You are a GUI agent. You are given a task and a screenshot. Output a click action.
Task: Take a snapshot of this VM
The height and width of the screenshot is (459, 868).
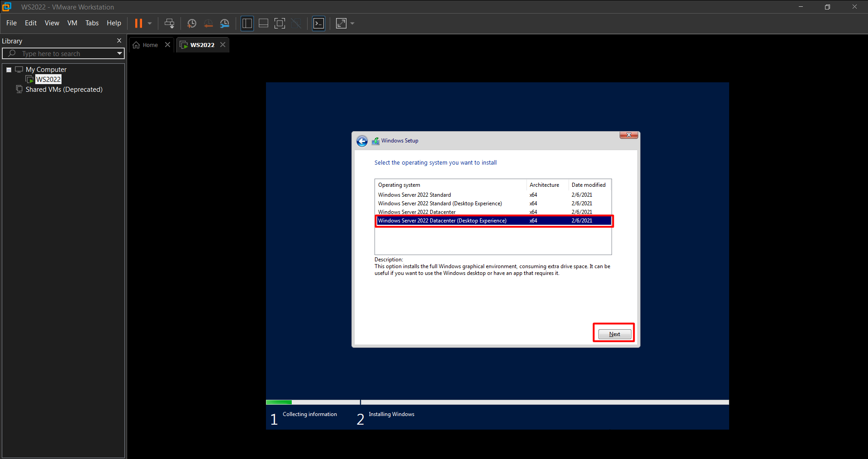pyautogui.click(x=192, y=23)
